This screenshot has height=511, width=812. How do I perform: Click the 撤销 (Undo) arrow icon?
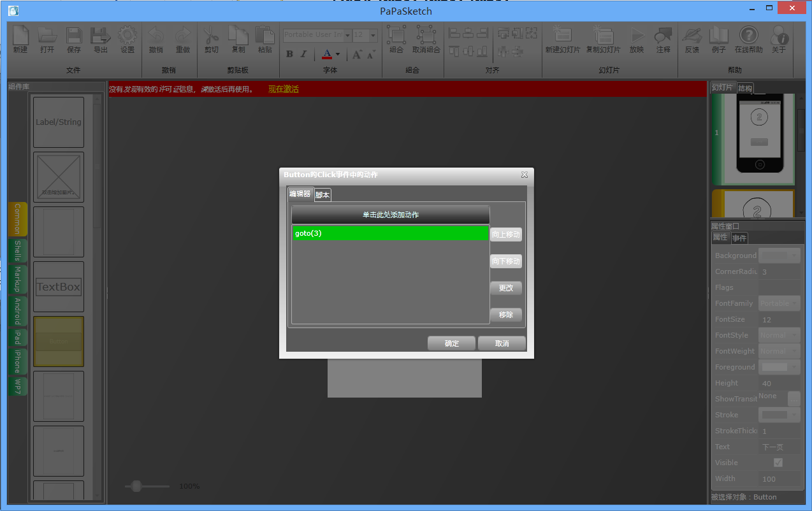point(156,35)
